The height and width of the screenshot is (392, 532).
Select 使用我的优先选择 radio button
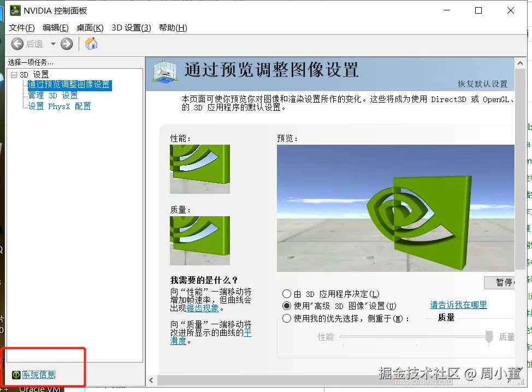click(x=287, y=318)
